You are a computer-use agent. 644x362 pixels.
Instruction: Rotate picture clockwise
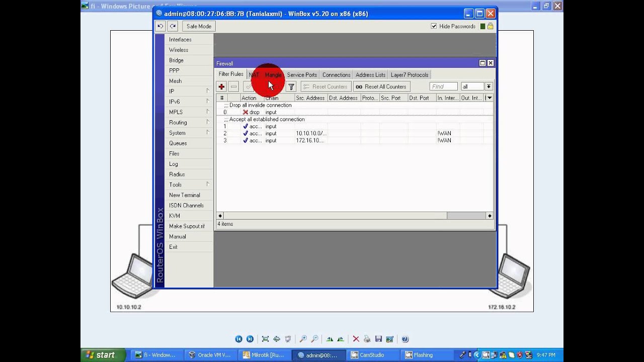click(x=330, y=339)
